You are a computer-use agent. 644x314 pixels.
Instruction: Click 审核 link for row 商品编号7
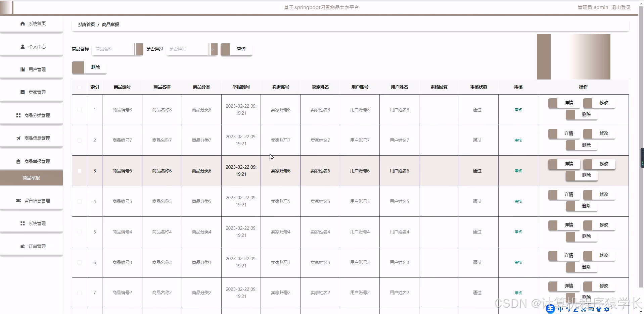point(518,140)
